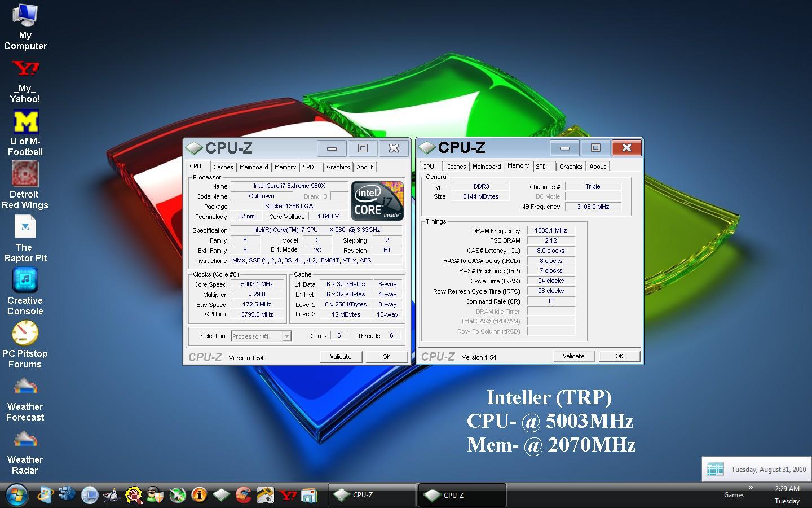Image resolution: width=812 pixels, height=508 pixels.
Task: Activate the second CPU-Z taskbar button
Action: tap(462, 495)
